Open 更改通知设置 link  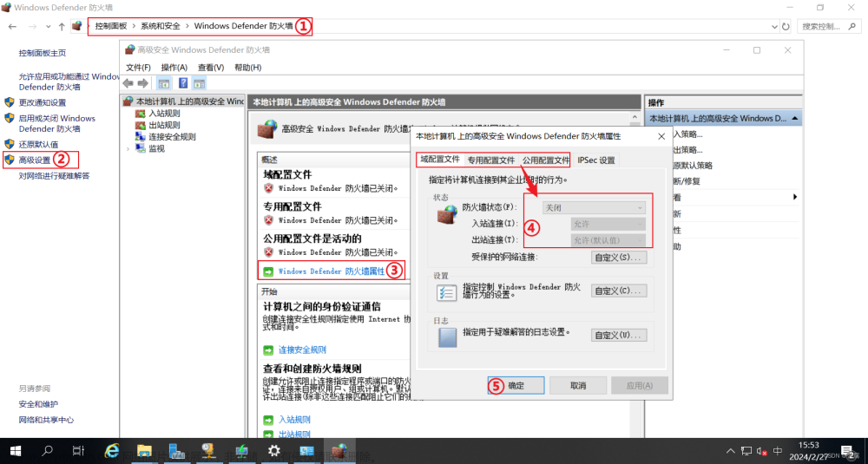click(x=43, y=102)
